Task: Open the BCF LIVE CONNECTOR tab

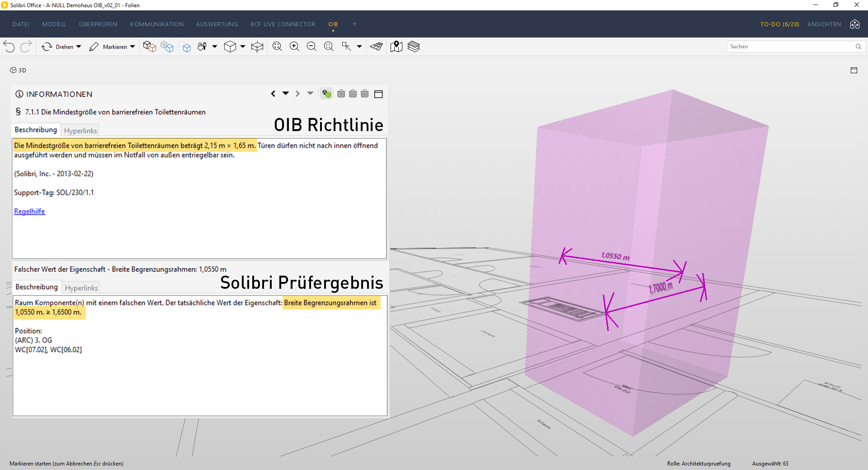Action: click(283, 24)
